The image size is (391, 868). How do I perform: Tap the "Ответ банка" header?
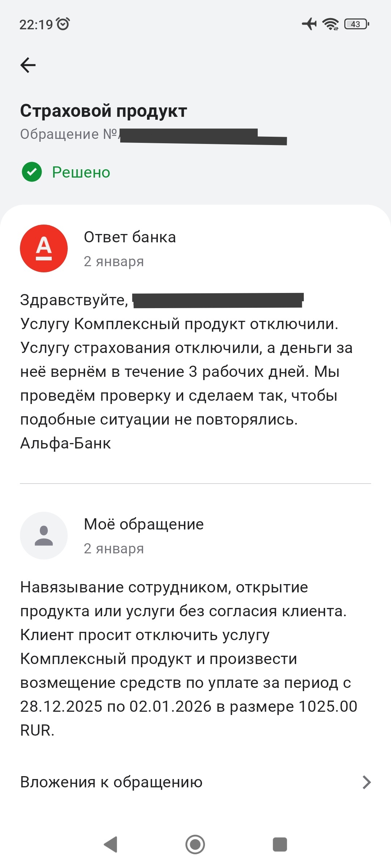click(x=130, y=237)
